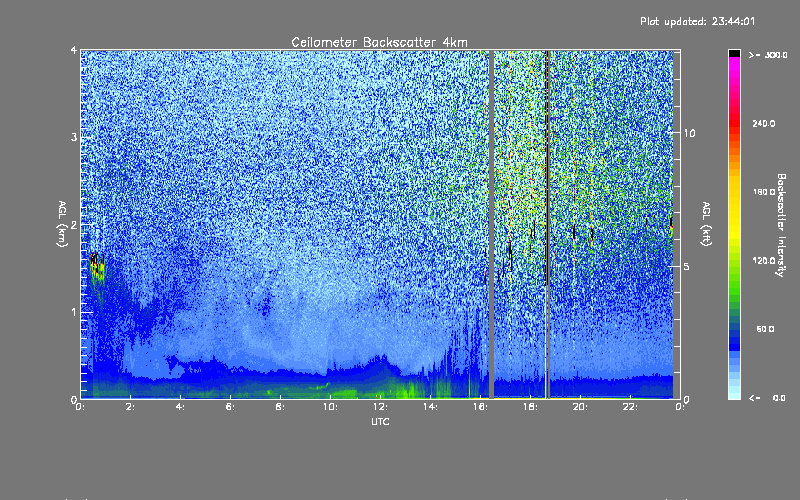Click the 'Ceilometer Backscatter 4km' plot title
The image size is (800, 500).
coord(379,42)
